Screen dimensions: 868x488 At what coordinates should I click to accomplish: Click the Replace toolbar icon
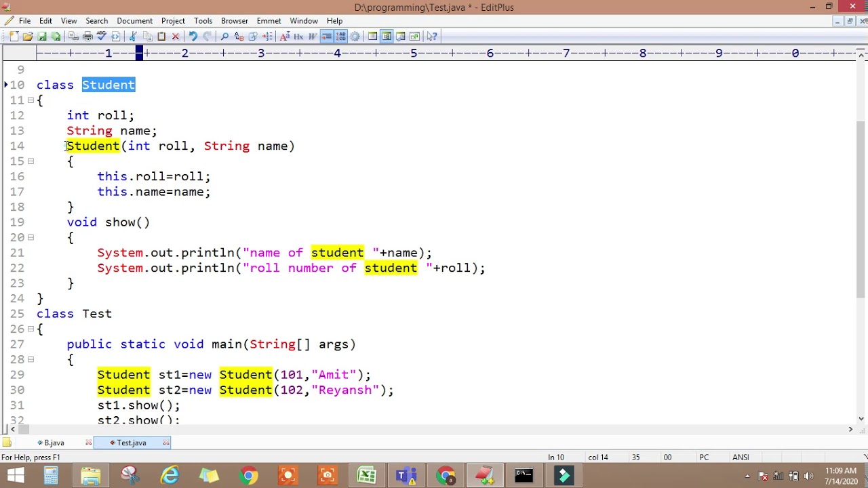(x=239, y=36)
